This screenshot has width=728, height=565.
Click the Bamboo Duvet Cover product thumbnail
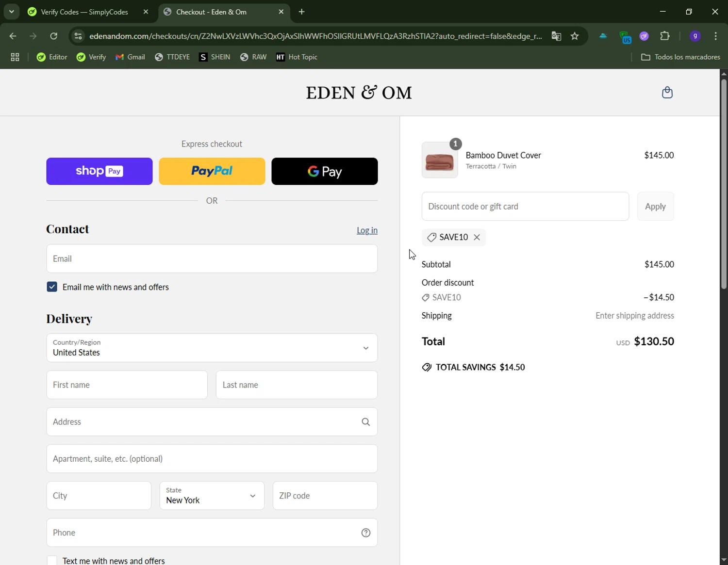coord(440,160)
